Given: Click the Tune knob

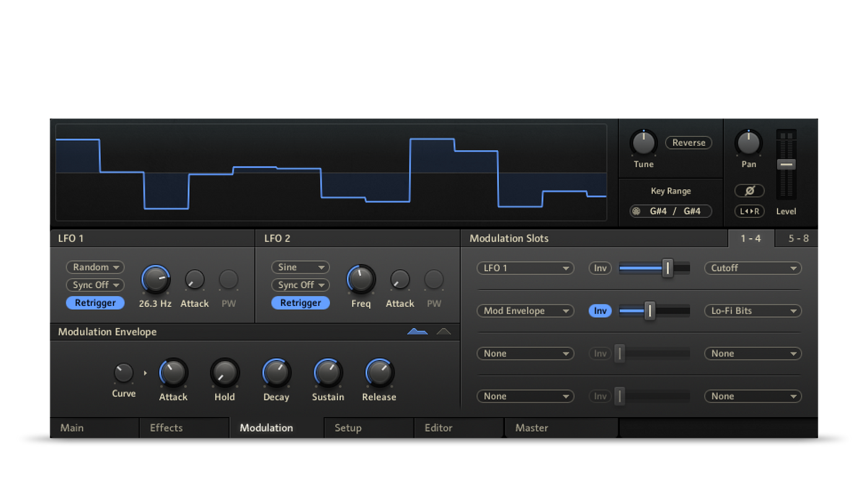Looking at the screenshot, I should (x=644, y=143).
